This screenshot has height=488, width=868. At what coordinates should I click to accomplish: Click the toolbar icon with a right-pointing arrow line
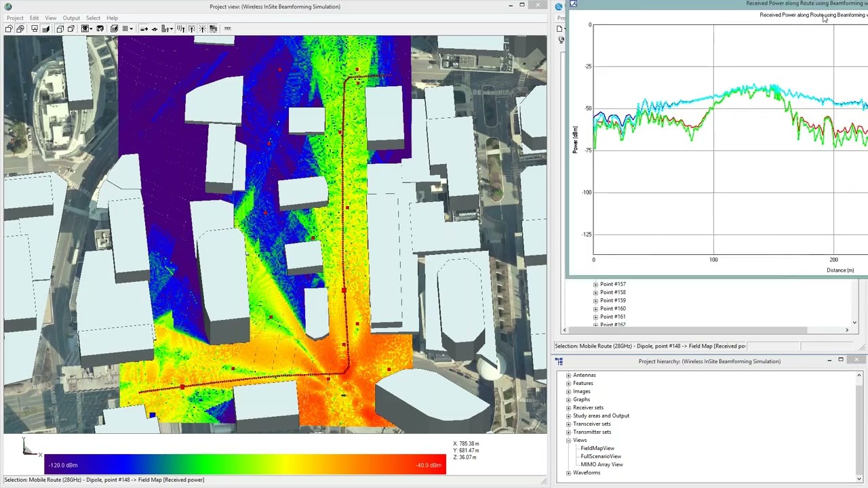click(x=144, y=28)
